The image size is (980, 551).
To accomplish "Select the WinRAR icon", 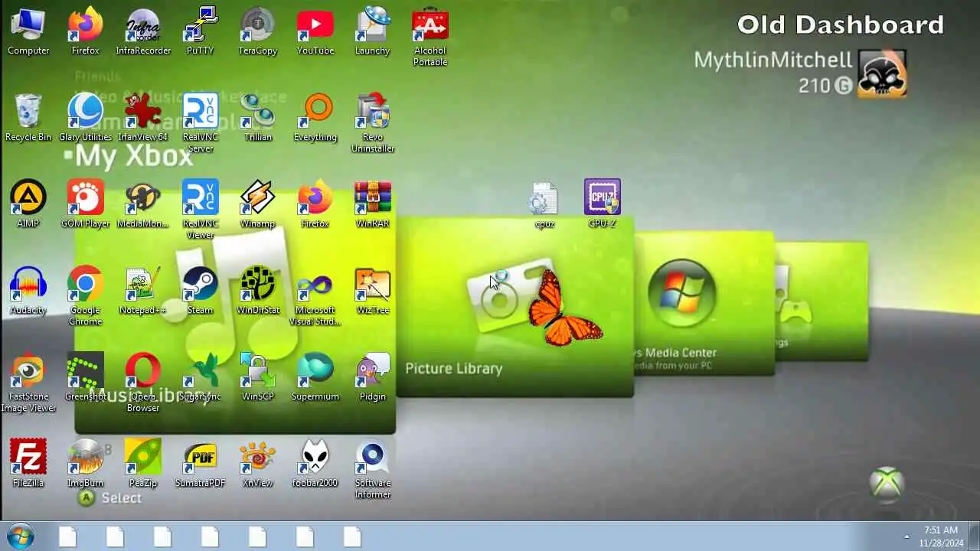I will [373, 205].
